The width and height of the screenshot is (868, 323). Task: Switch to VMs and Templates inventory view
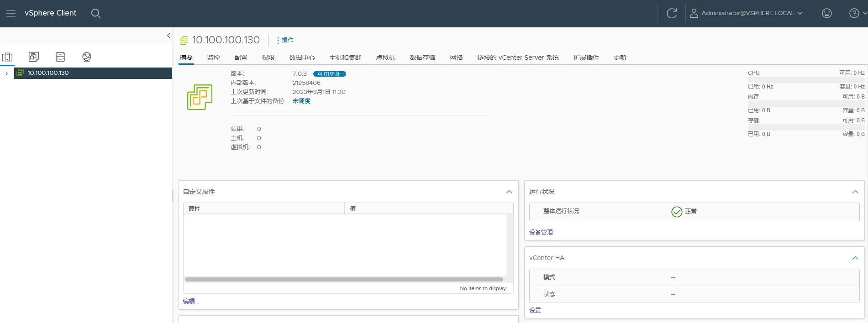click(34, 57)
